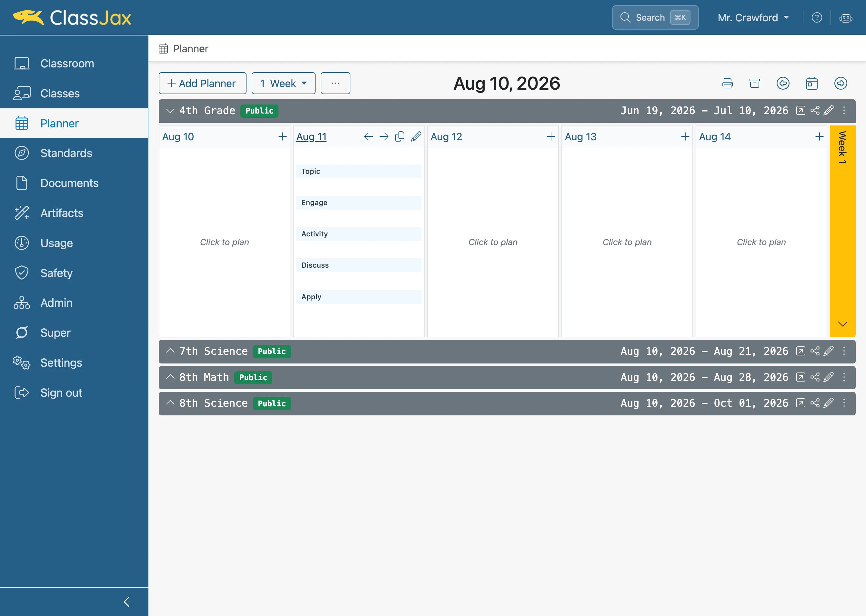Open the robot assistant icon
866x616 pixels.
845,17
